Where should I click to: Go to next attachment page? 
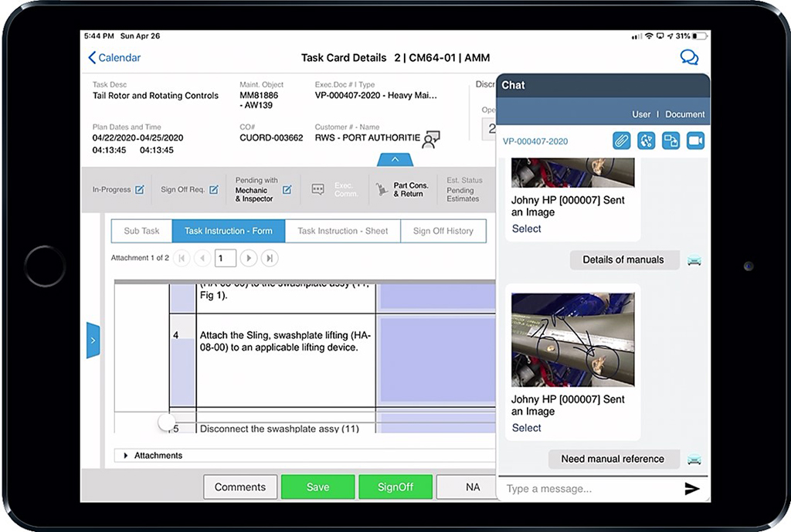tap(249, 259)
